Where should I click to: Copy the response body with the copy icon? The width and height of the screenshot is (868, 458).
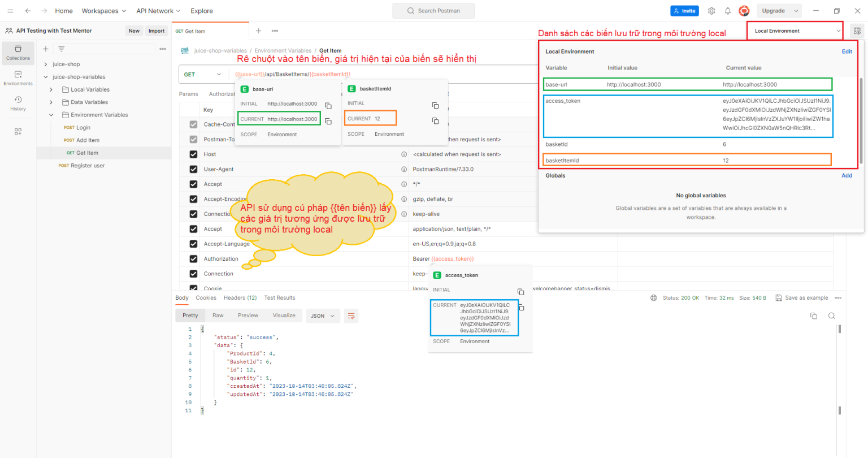pyautogui.click(x=814, y=316)
